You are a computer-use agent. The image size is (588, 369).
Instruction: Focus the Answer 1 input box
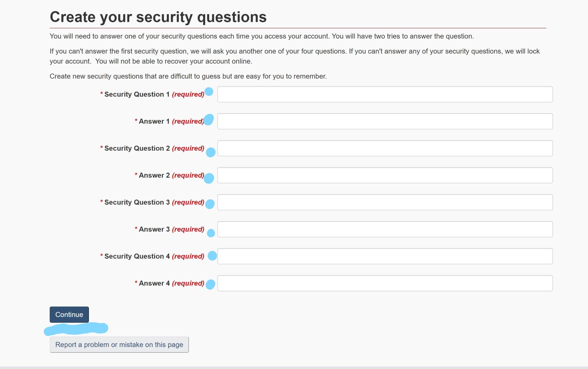point(385,121)
